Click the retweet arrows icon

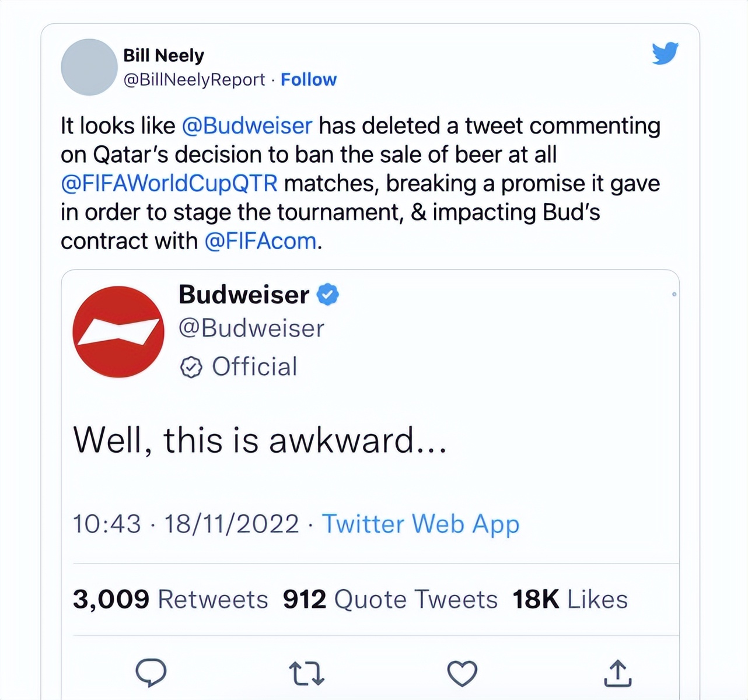(x=307, y=673)
